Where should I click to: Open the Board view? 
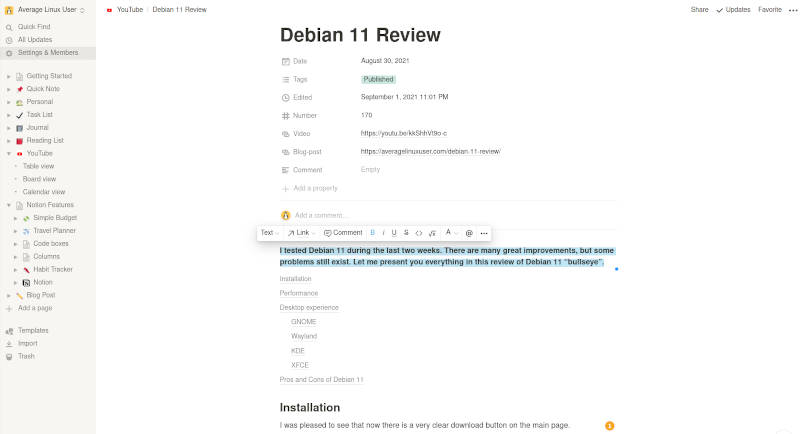tap(39, 179)
